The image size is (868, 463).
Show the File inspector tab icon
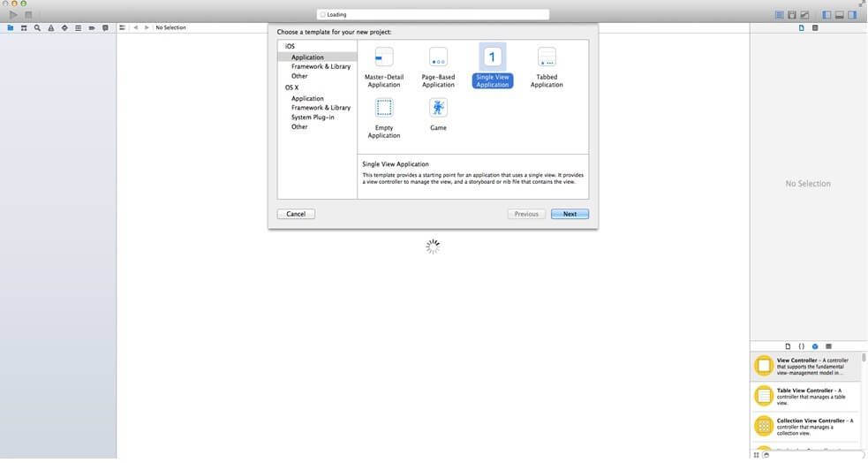click(x=802, y=27)
